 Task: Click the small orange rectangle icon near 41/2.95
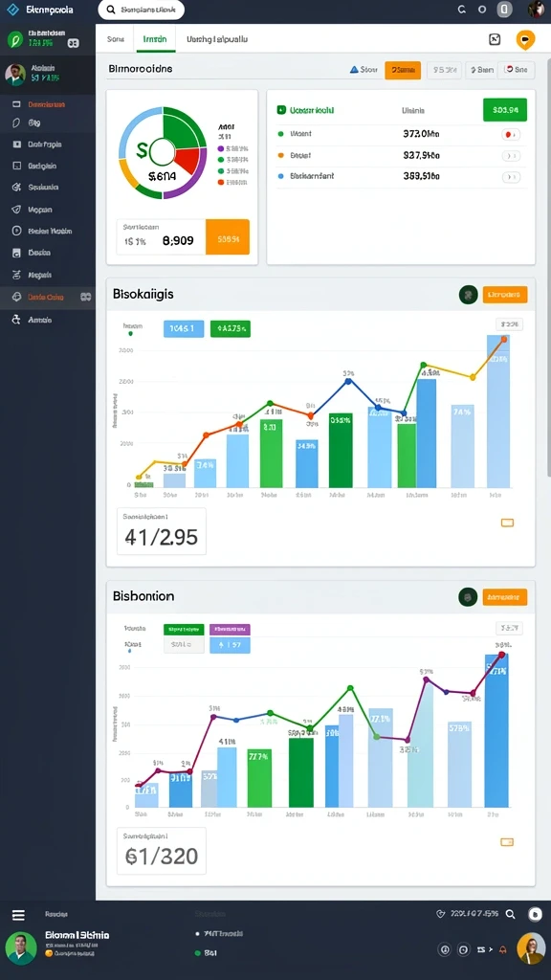point(507,523)
